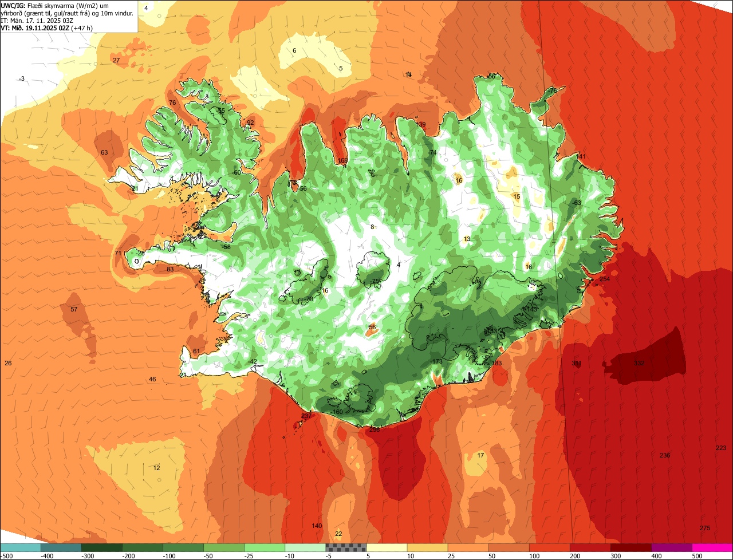Select the legend swatch between 50 and 100
This screenshot has width=733, height=560.
click(x=509, y=547)
